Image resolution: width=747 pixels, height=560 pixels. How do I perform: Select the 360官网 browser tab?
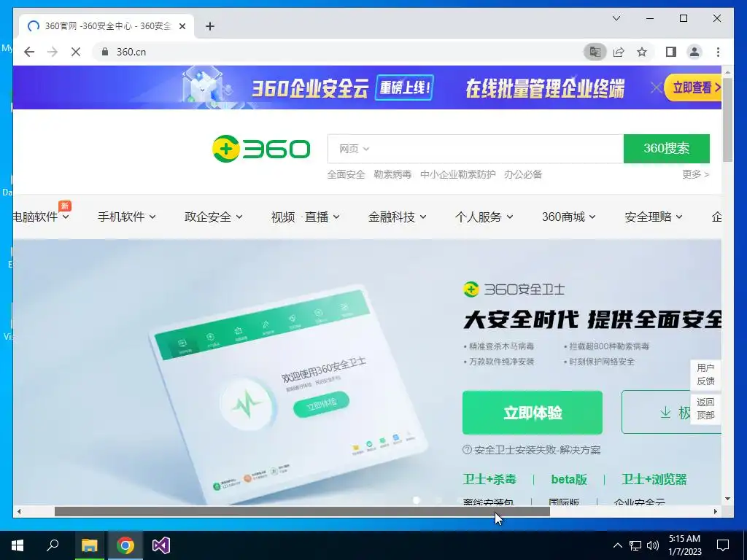(107, 26)
